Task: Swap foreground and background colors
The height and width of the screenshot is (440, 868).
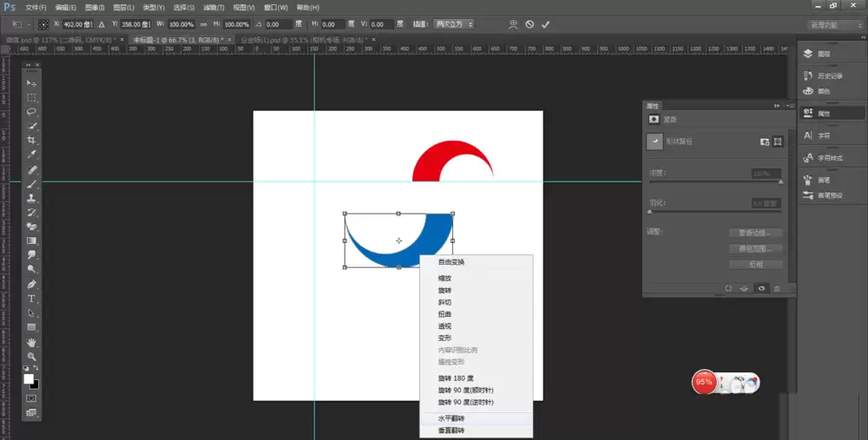Action: point(36,368)
